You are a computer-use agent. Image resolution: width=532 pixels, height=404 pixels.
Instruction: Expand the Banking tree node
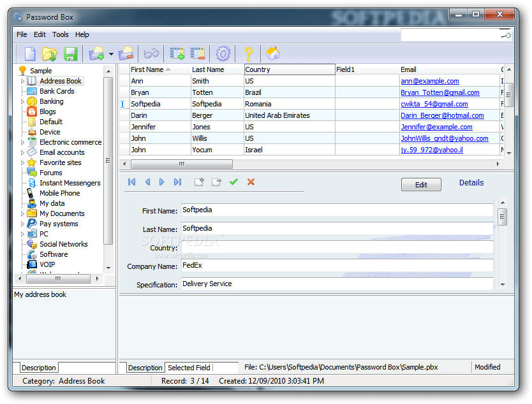tap(22, 101)
